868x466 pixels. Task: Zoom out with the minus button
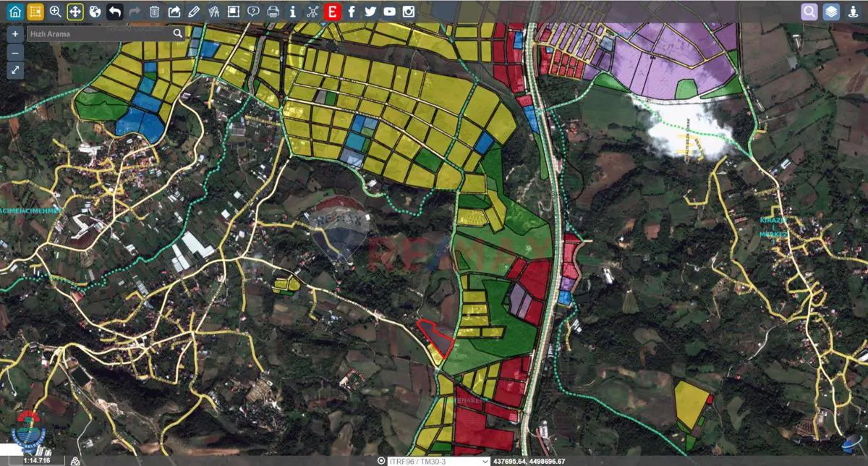point(15,52)
